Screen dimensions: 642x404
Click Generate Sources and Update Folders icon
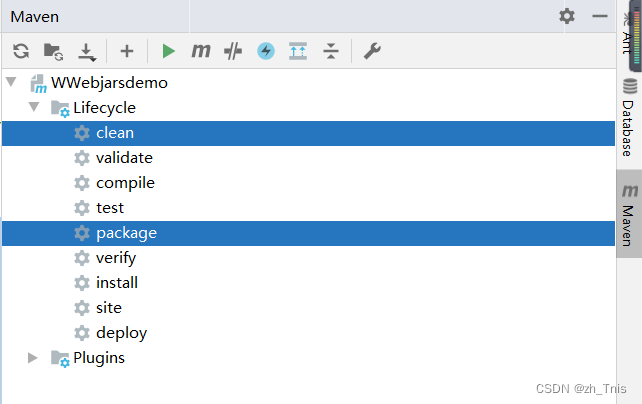[x=53, y=52]
